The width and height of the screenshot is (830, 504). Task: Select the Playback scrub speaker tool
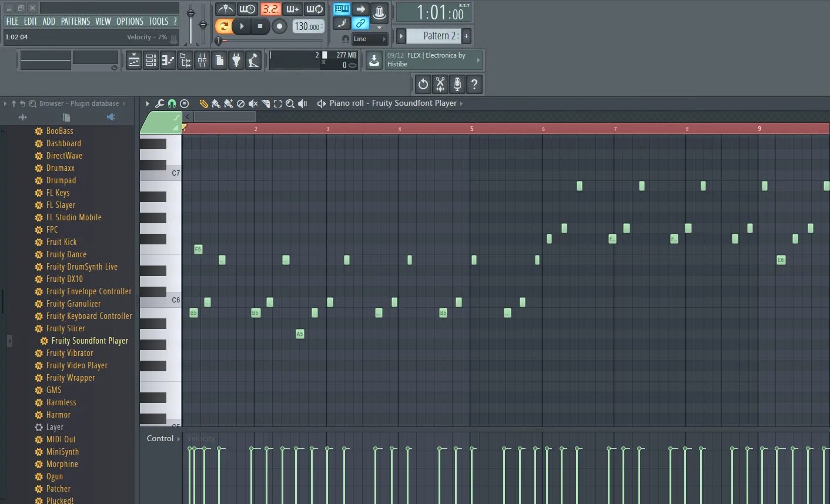(x=302, y=103)
